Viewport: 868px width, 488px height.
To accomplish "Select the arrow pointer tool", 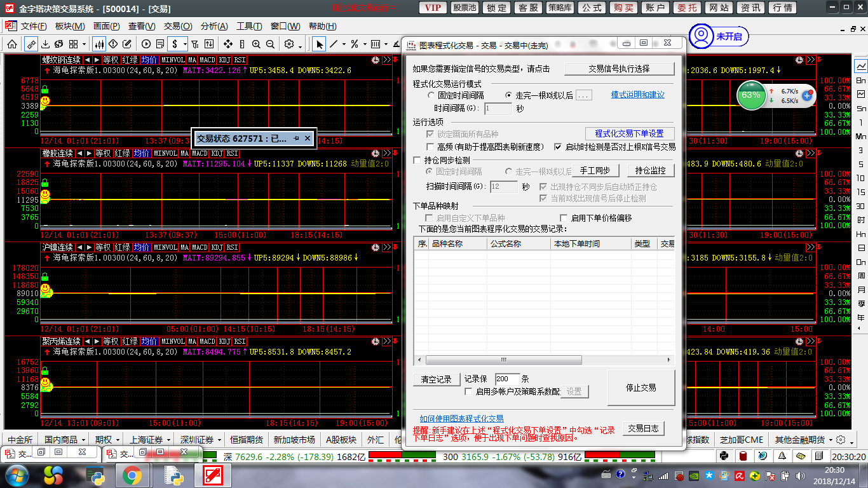I will [320, 44].
